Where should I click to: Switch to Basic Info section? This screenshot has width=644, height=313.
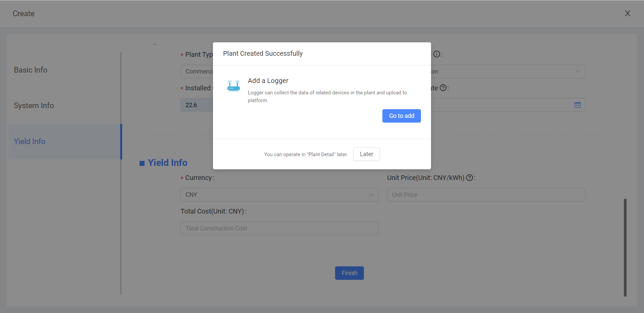point(31,70)
